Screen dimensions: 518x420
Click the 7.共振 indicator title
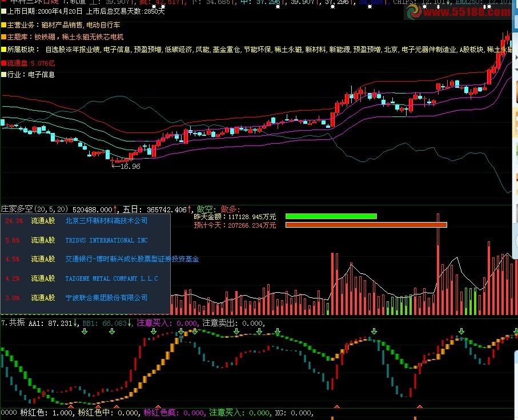coord(13,322)
